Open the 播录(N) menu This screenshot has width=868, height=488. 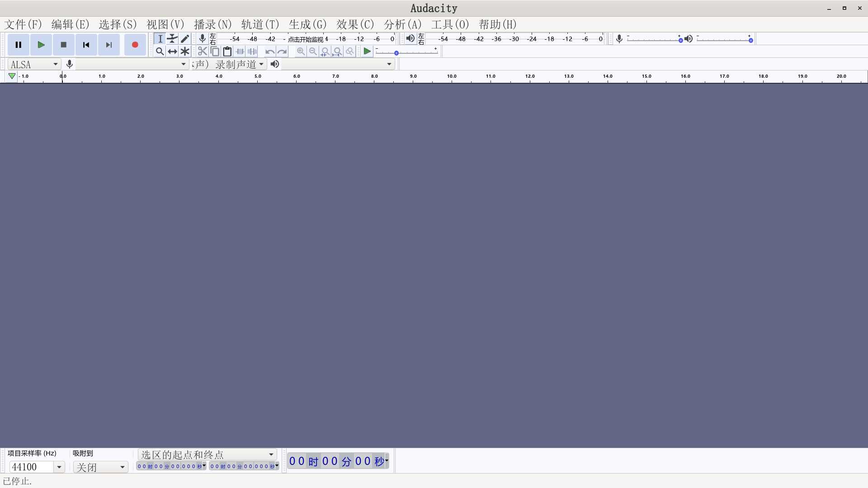tap(213, 24)
